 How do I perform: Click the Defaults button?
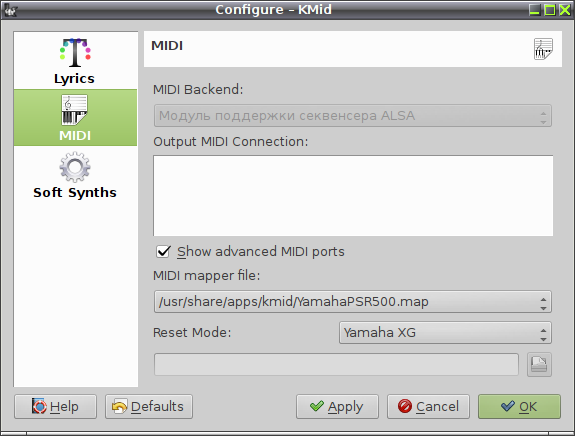[149, 407]
